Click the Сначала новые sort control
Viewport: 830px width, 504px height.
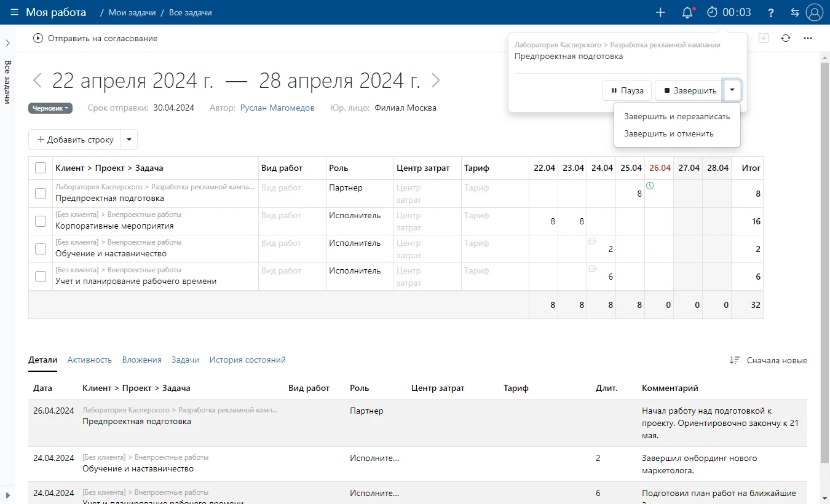[x=769, y=361]
